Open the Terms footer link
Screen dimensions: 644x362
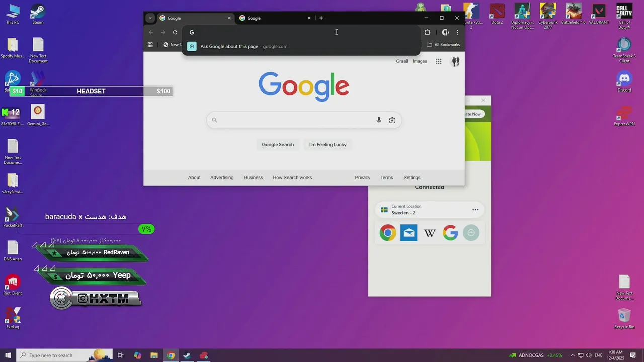[387, 178]
